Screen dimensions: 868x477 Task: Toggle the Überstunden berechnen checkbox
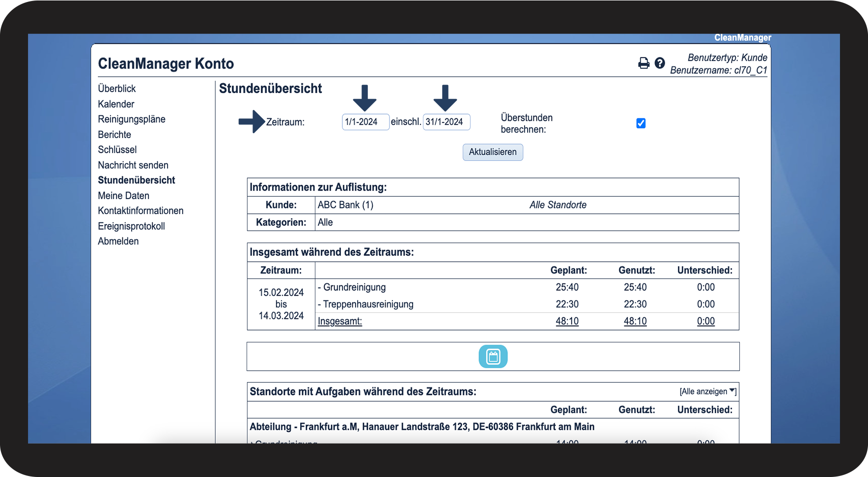[x=641, y=123]
